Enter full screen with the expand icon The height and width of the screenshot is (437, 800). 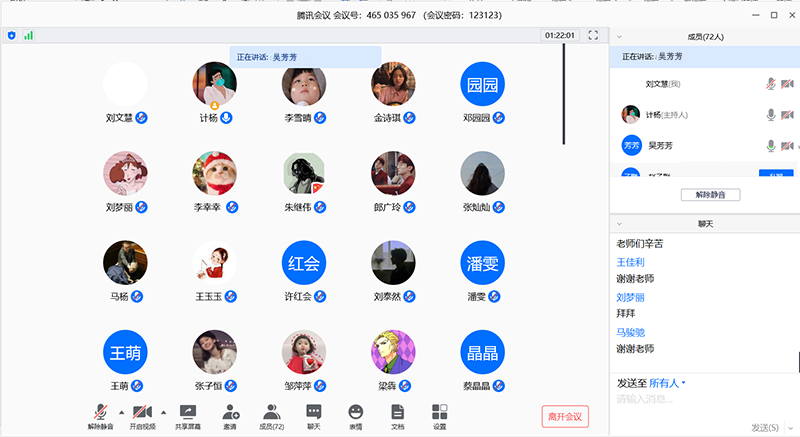pyautogui.click(x=593, y=35)
